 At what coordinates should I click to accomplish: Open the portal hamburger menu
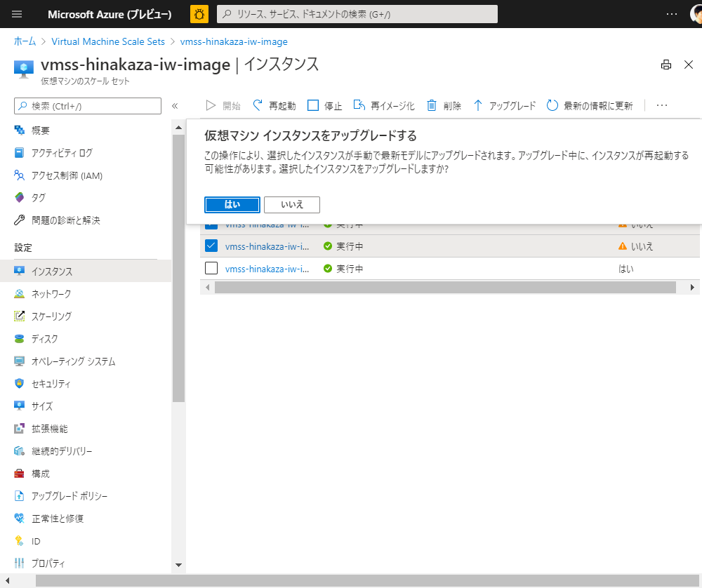pyautogui.click(x=16, y=14)
